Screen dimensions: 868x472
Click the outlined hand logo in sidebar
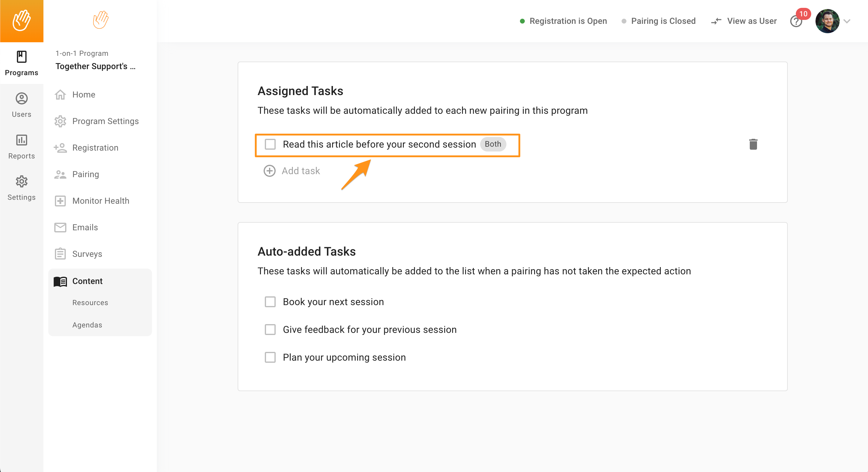point(100,20)
